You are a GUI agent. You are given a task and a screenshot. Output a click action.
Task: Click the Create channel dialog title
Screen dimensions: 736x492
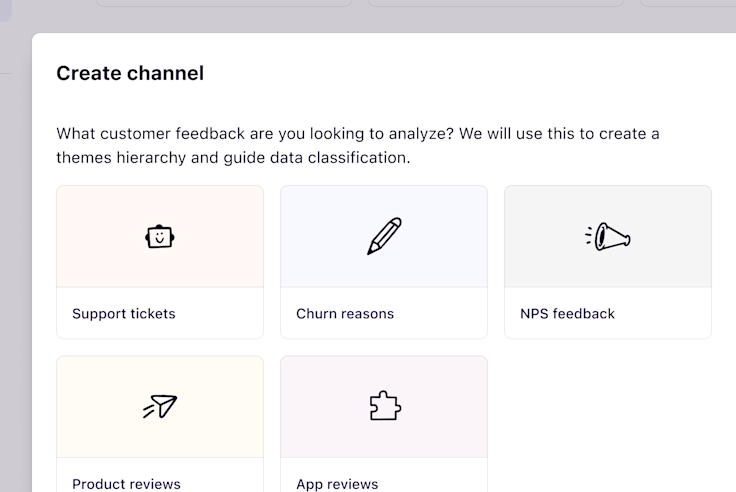[x=130, y=73]
